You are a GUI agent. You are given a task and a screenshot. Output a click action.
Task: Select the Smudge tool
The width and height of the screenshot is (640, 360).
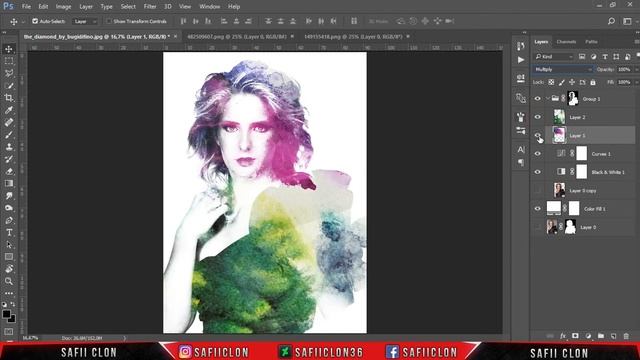click(9, 196)
